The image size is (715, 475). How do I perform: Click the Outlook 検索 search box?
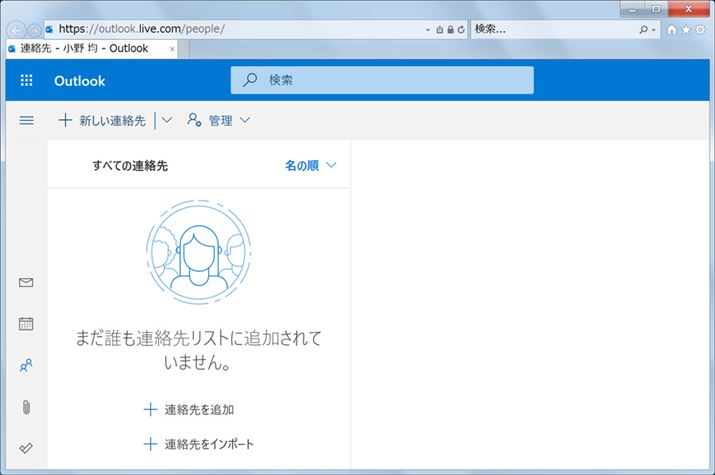click(x=382, y=80)
